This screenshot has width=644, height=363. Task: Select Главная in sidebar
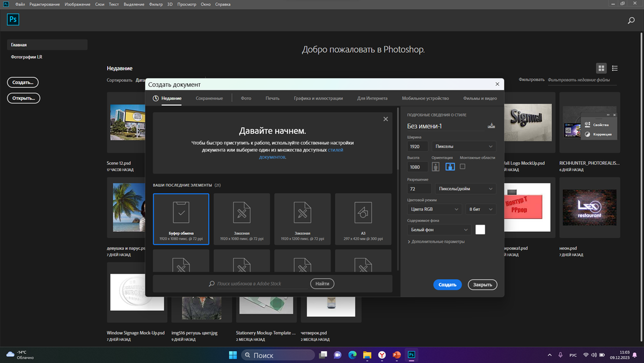tap(47, 45)
